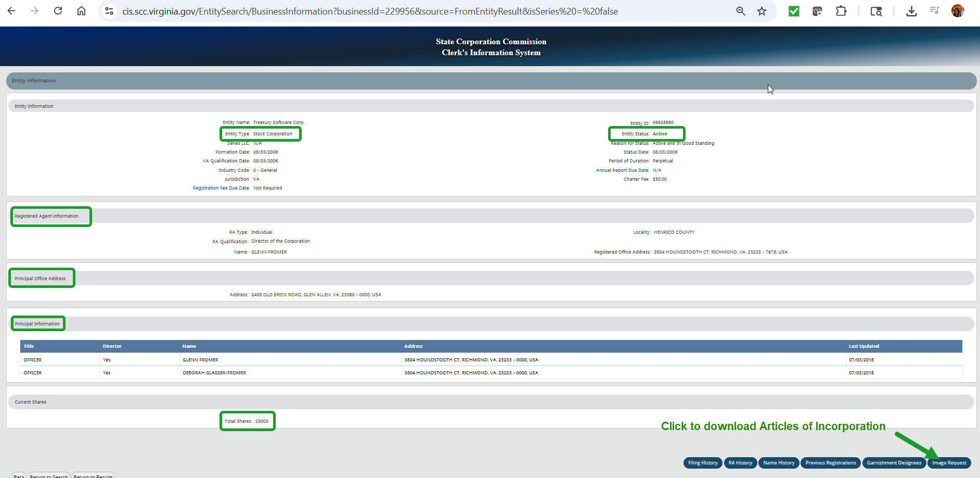Click the browser back arrow

point(11,11)
